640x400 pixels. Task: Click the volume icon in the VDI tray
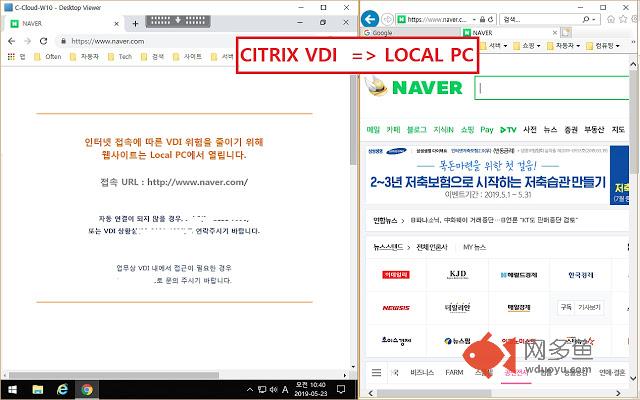tap(273, 390)
